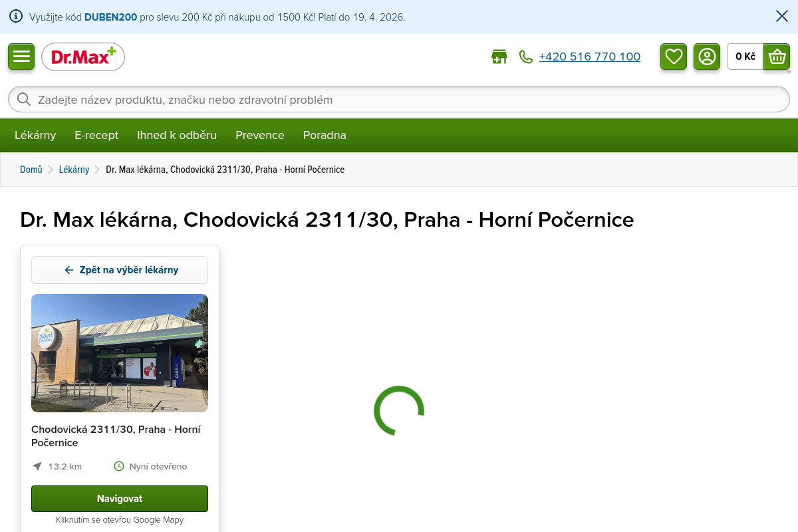Go to Ihned k odběru section

(177, 135)
